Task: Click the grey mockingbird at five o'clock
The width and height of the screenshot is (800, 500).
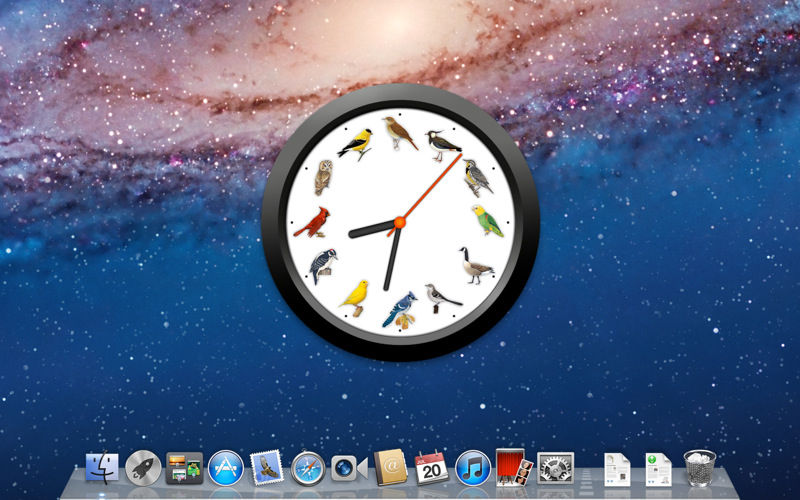Action: (443, 298)
